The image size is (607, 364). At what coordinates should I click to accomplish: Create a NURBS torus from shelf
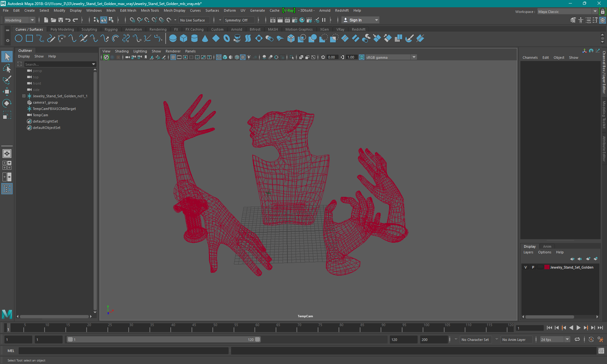tap(227, 39)
